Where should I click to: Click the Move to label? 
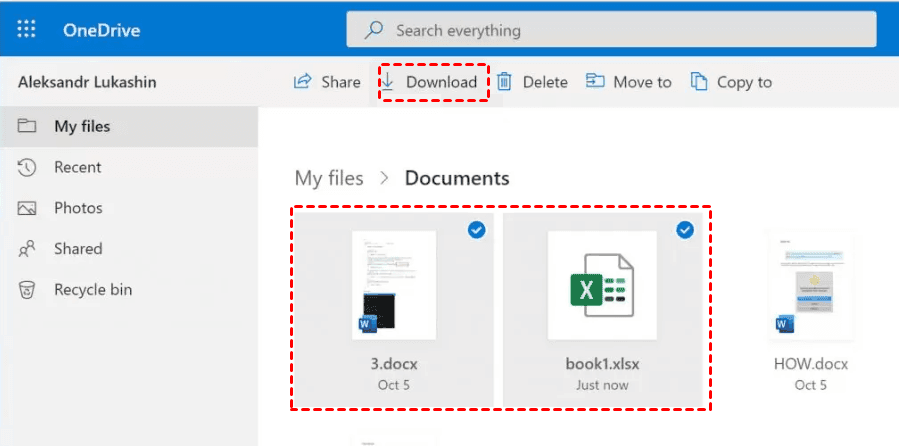click(642, 83)
